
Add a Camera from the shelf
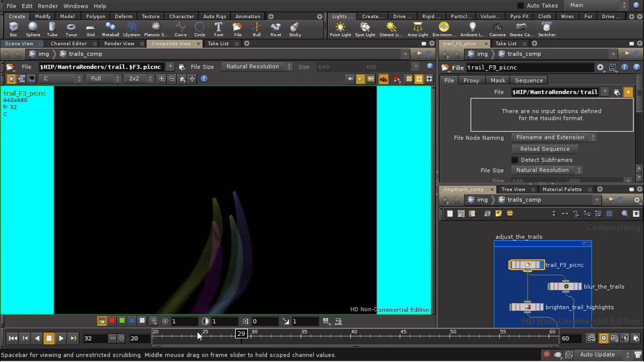[x=497, y=29]
